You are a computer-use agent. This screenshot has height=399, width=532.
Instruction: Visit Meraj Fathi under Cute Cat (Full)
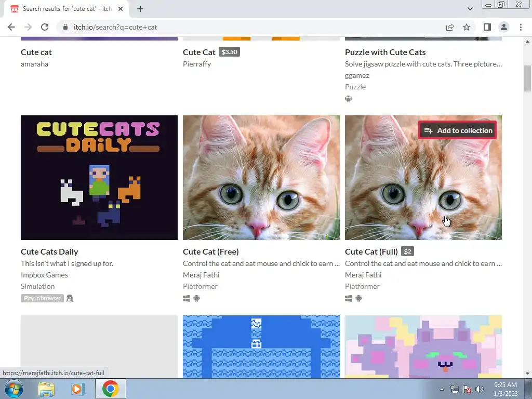[x=363, y=275]
